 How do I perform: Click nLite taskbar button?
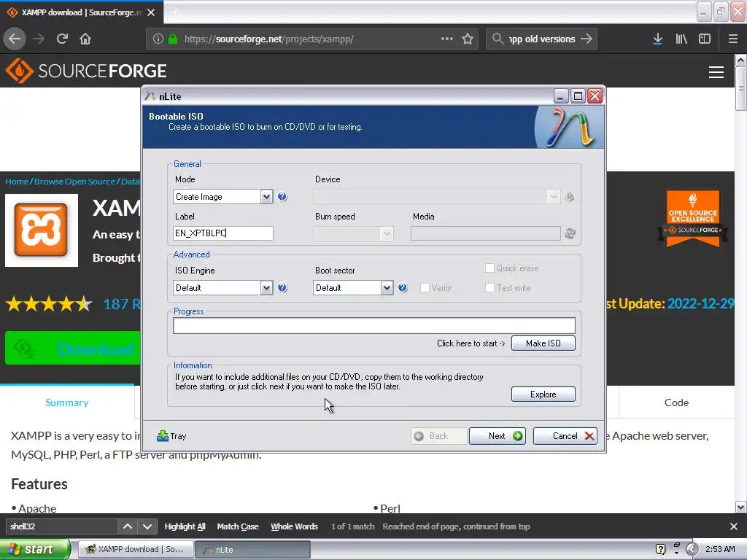tap(254, 550)
